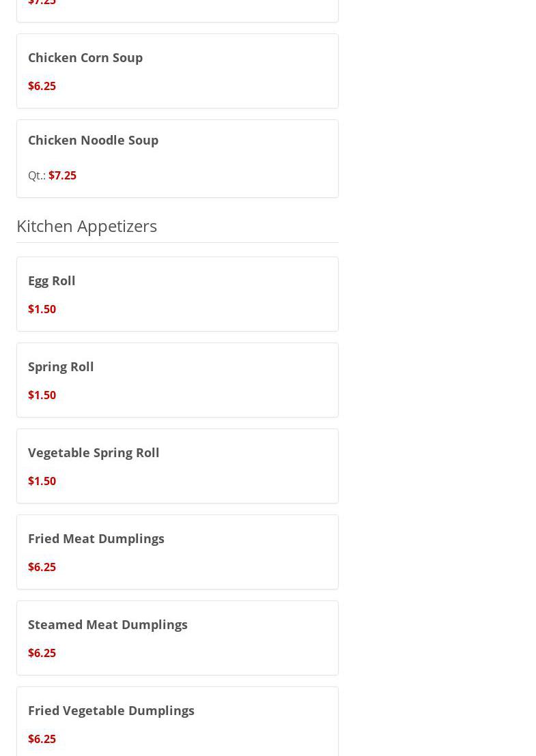Screen dimensions: 536x756
Task: Open the Steamed Meat Dumplings item
Action: tap(108, 624)
